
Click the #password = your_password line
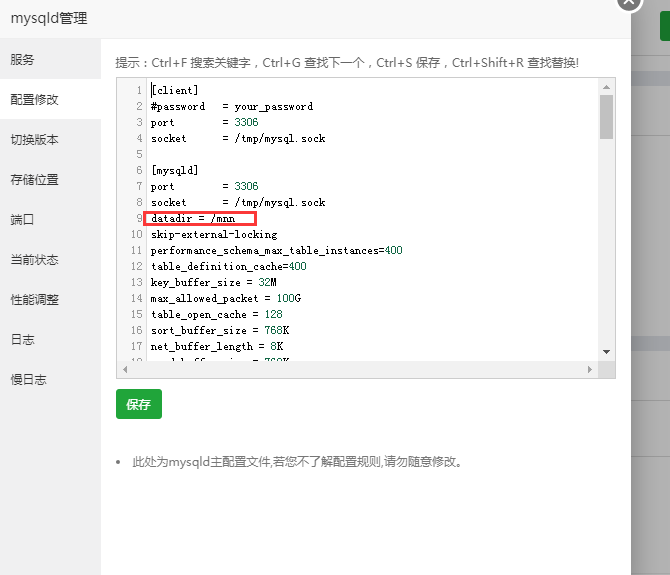point(232,106)
